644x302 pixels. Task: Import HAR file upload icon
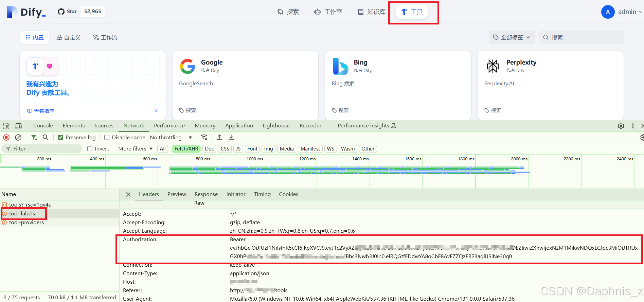pyautogui.click(x=220, y=138)
